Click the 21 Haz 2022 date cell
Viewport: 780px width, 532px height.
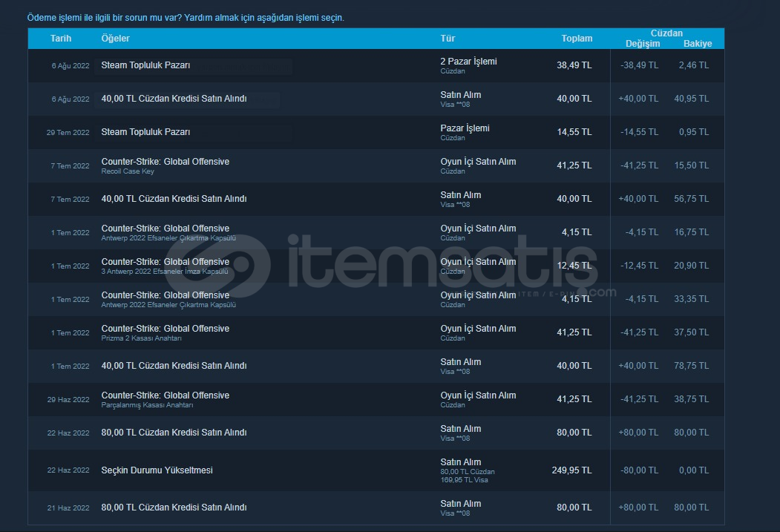tap(68, 508)
